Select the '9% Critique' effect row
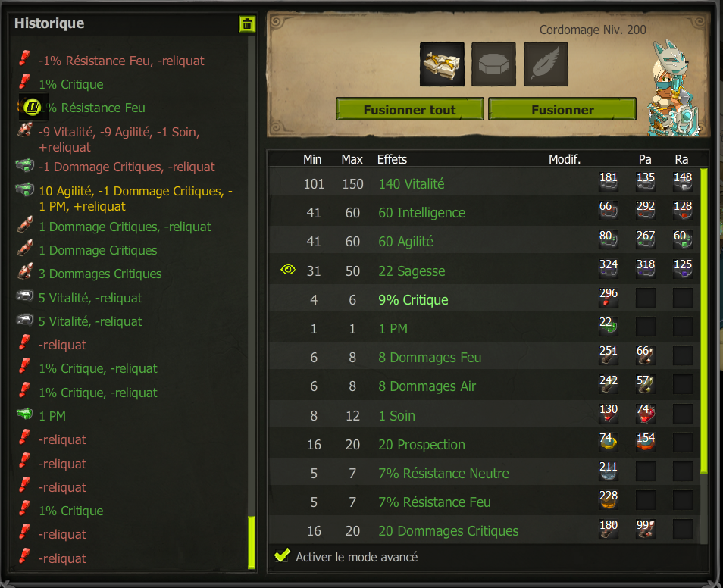 pos(484,300)
